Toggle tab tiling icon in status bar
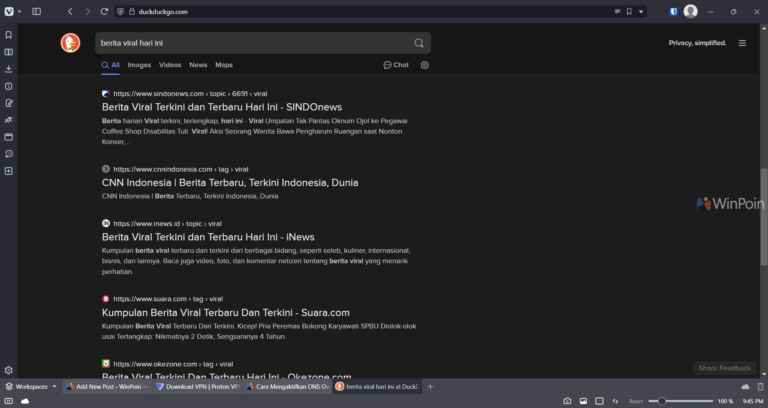Viewport: 768px width, 408px height. pos(599,401)
